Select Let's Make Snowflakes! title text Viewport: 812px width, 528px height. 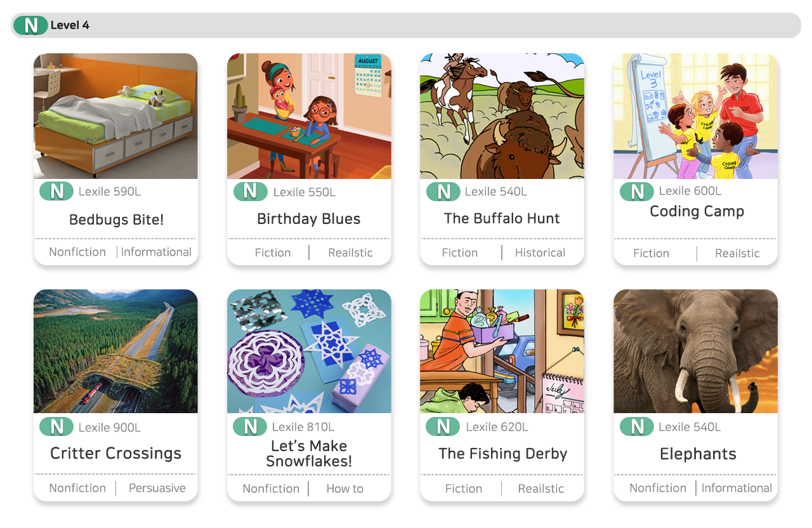(x=309, y=454)
